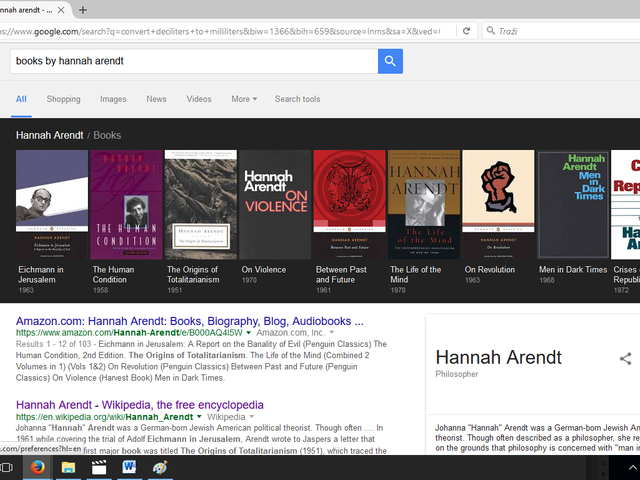Open the Paint palette icon in taskbar
Image resolution: width=640 pixels, height=480 pixels.
click(x=160, y=467)
